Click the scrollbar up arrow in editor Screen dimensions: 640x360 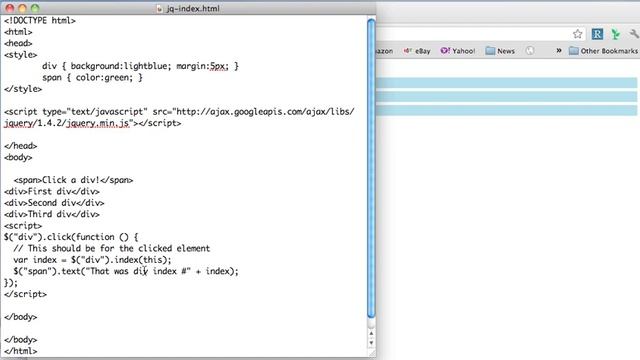[371, 333]
